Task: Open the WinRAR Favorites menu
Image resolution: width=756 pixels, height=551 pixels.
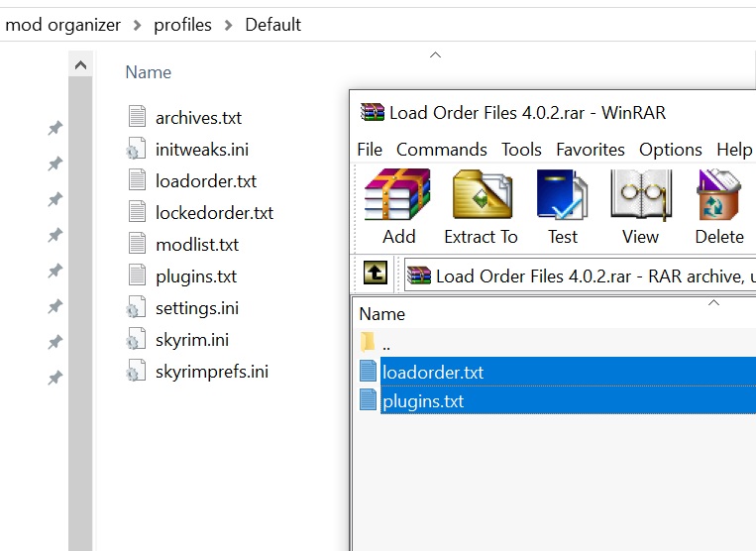Action: [x=591, y=150]
